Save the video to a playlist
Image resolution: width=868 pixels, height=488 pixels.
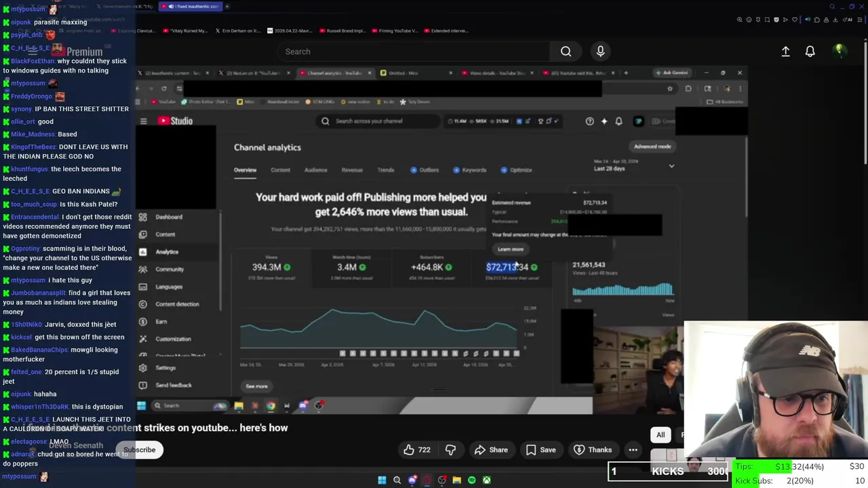click(x=540, y=450)
